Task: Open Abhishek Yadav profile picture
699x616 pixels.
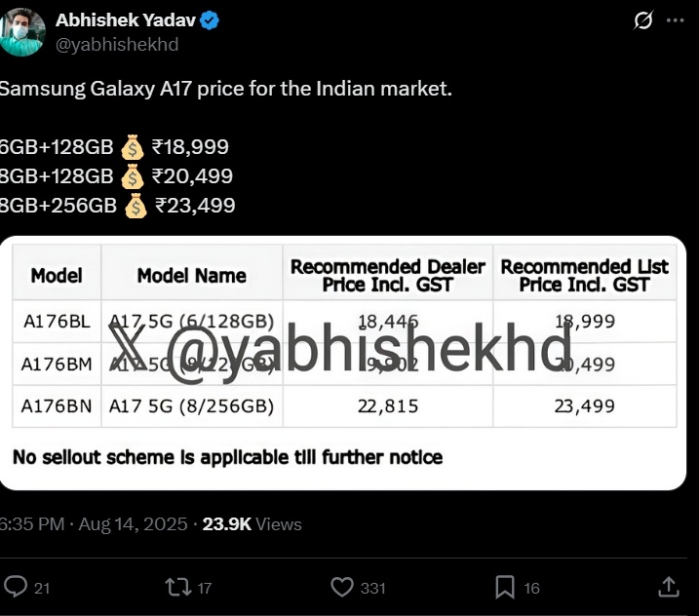Action: (21, 31)
